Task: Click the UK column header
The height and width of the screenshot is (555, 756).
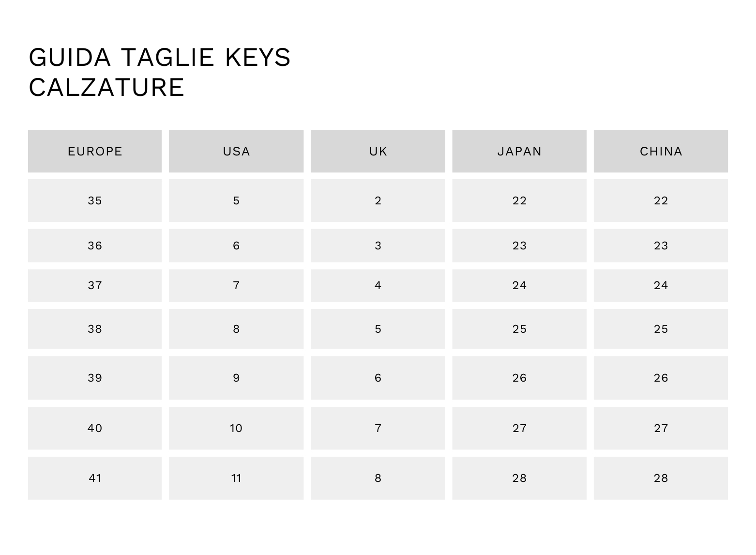Action: click(x=378, y=152)
